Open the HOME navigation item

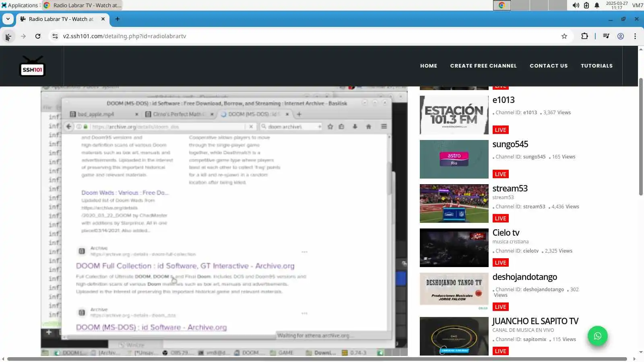(429, 66)
